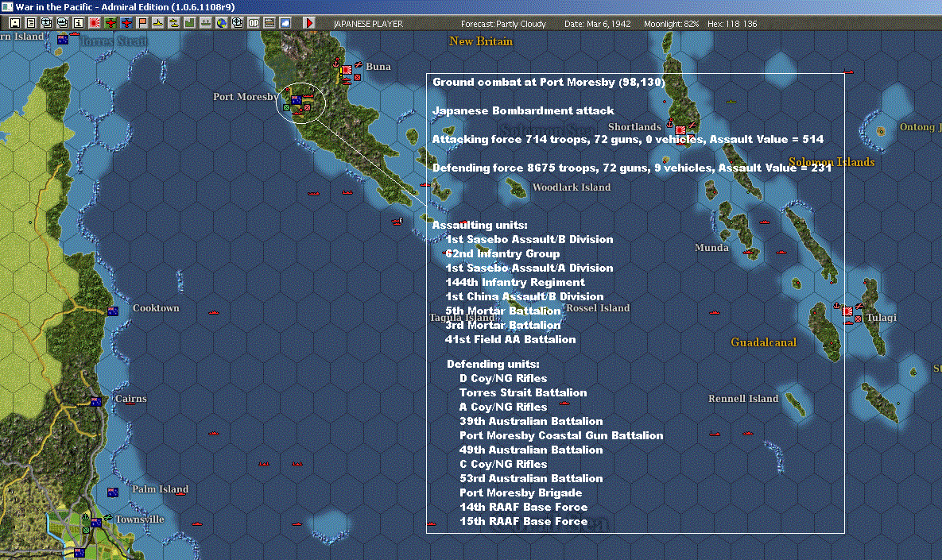Click the green land terrain toolbar icon
Viewport: 942px width, 560px height.
[190, 23]
